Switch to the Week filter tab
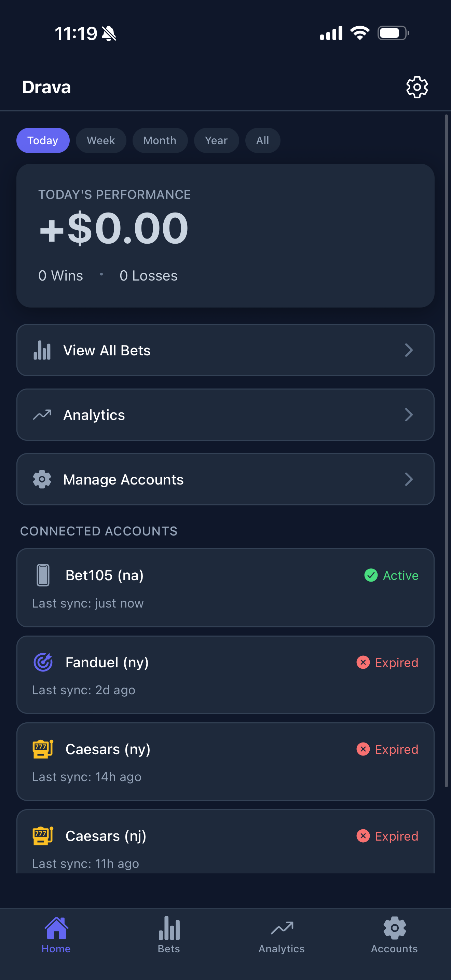The height and width of the screenshot is (980, 451). click(100, 140)
